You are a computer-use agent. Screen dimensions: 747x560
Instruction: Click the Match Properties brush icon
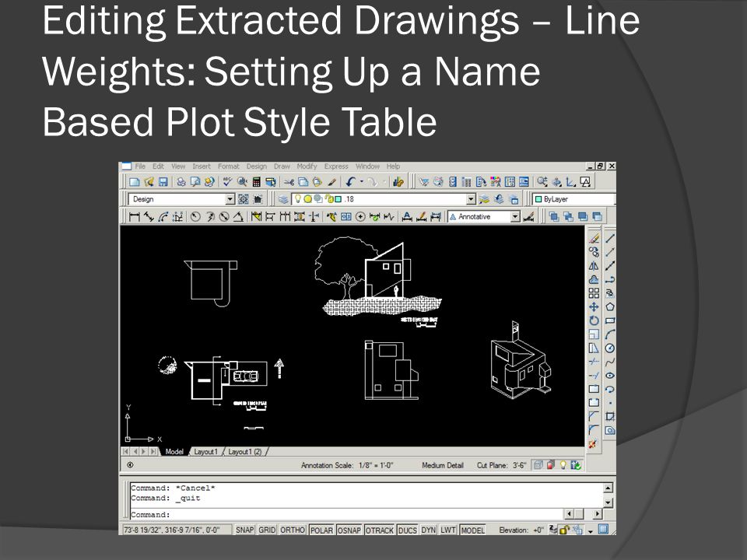point(332,182)
